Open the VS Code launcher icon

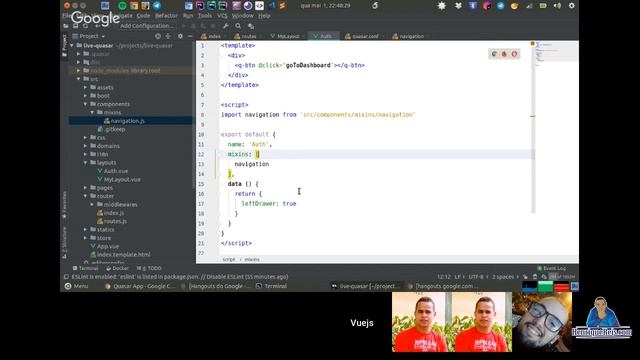point(271,6)
